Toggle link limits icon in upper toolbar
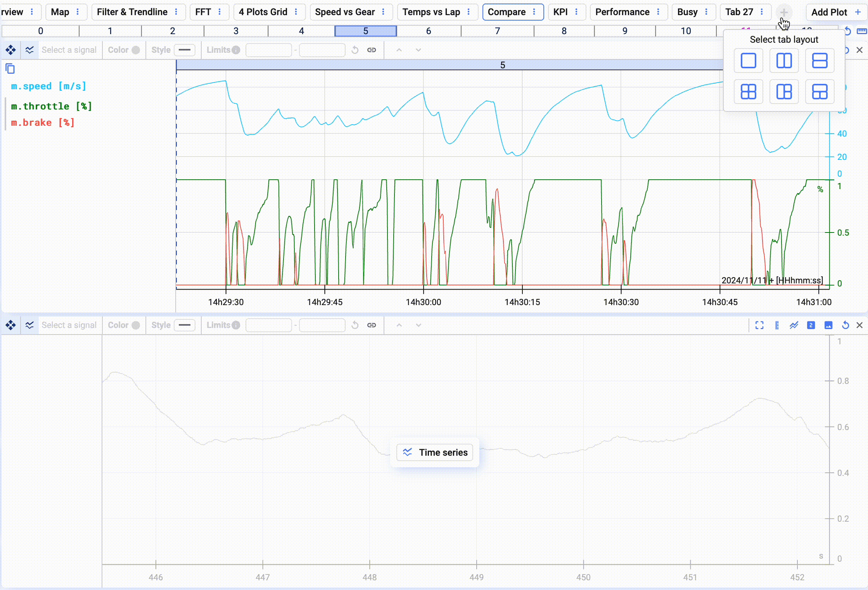868x590 pixels. pyautogui.click(x=372, y=50)
